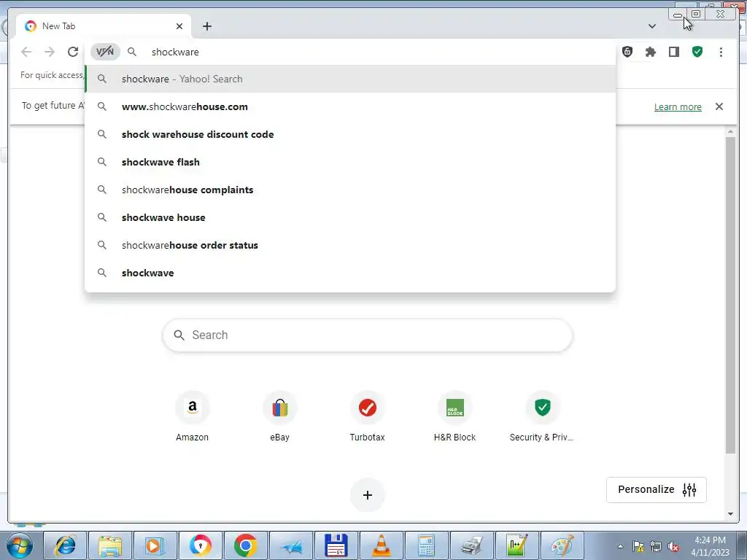Choose shockwave flash suggestion
Viewport: 747px width, 560px height.
(x=350, y=162)
